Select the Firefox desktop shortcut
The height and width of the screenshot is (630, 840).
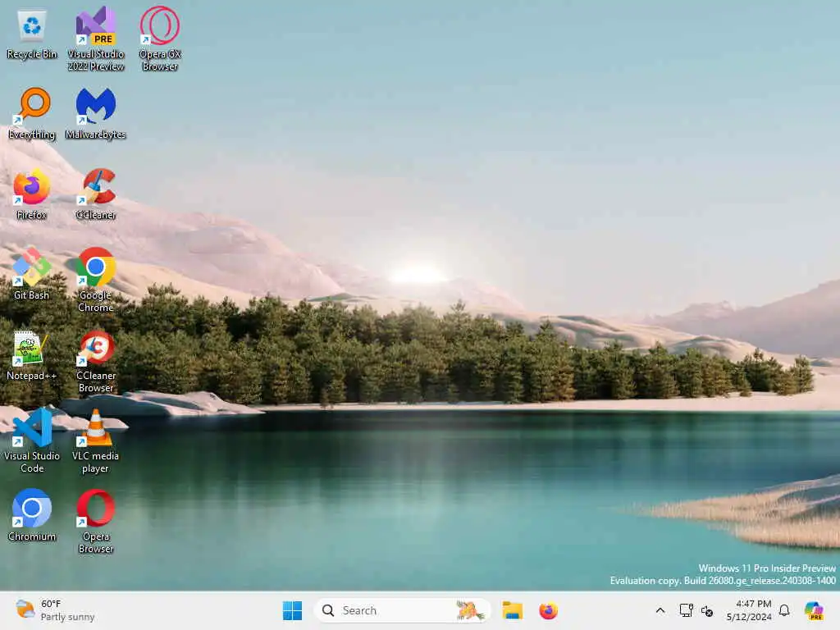32,194
